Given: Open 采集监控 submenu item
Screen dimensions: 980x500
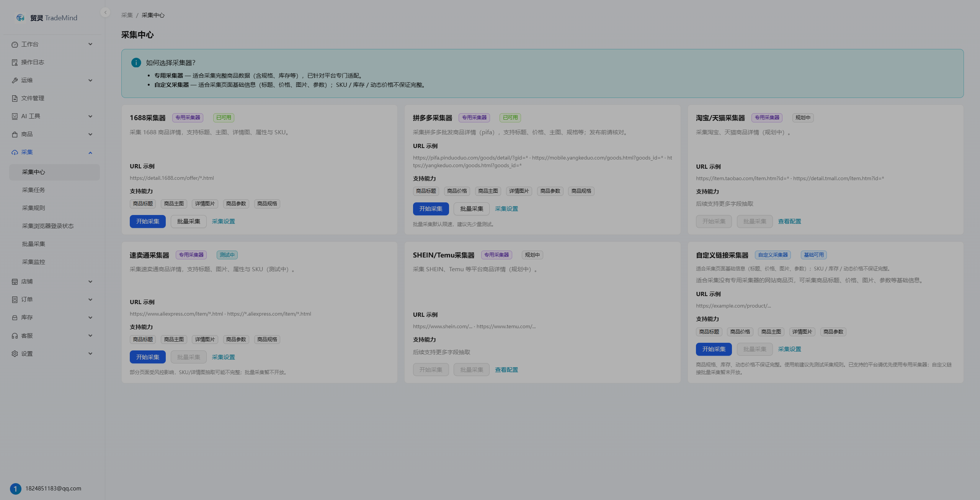Looking at the screenshot, I should [54, 262].
